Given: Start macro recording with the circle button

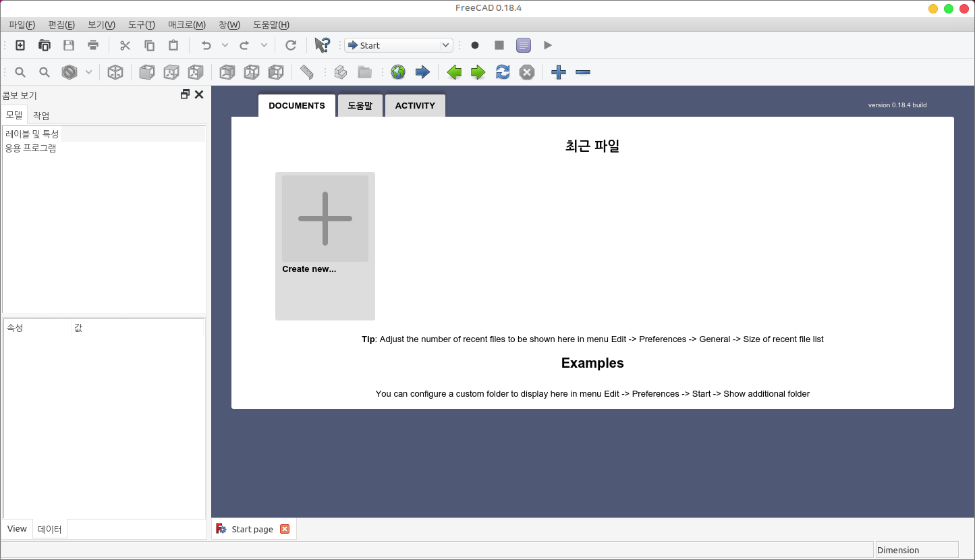Looking at the screenshot, I should [x=475, y=45].
